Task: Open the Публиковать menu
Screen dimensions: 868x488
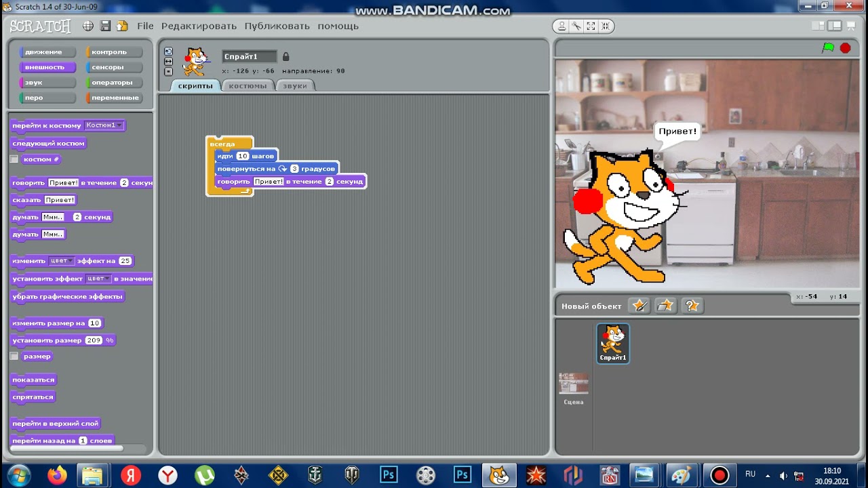Action: pyautogui.click(x=277, y=26)
